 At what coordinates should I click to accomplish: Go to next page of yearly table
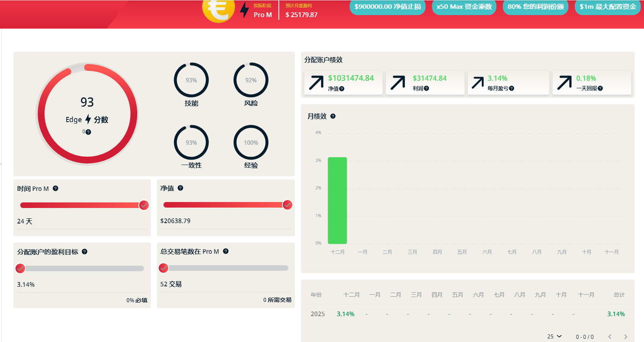click(625, 336)
